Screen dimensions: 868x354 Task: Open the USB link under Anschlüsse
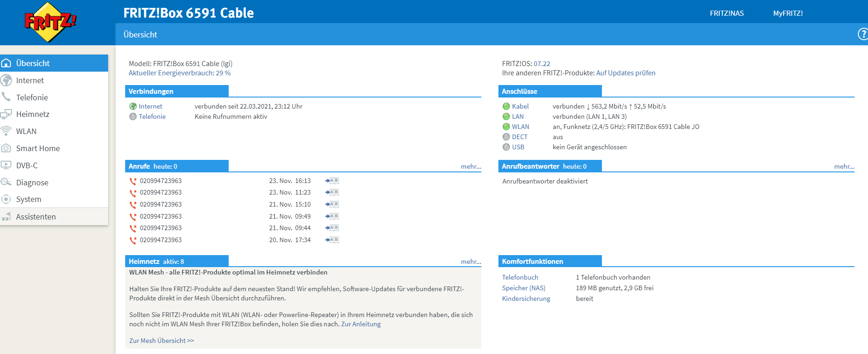[x=518, y=147]
